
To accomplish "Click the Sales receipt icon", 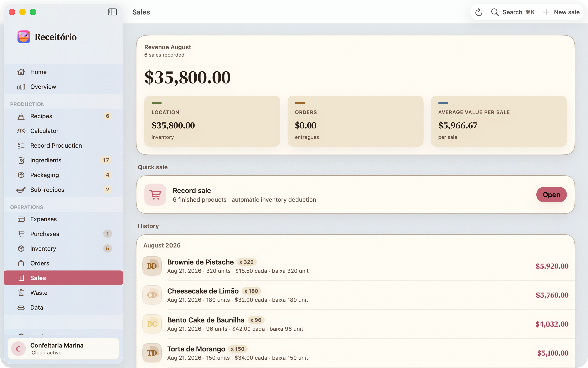I will (21, 278).
